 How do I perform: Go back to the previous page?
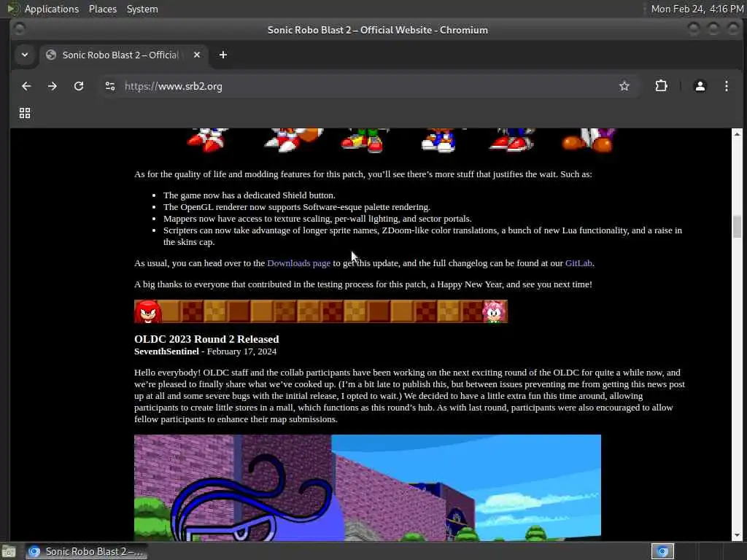pyautogui.click(x=26, y=86)
